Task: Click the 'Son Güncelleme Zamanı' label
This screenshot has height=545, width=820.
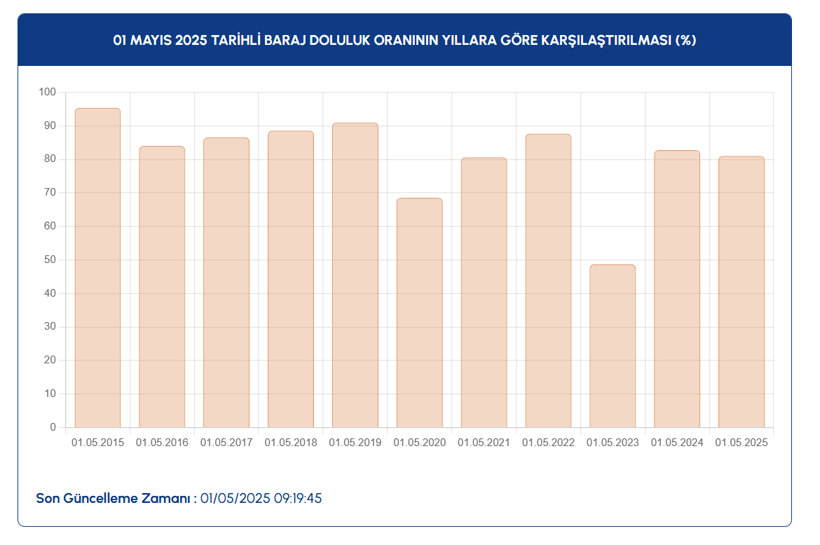Action: 115,497
